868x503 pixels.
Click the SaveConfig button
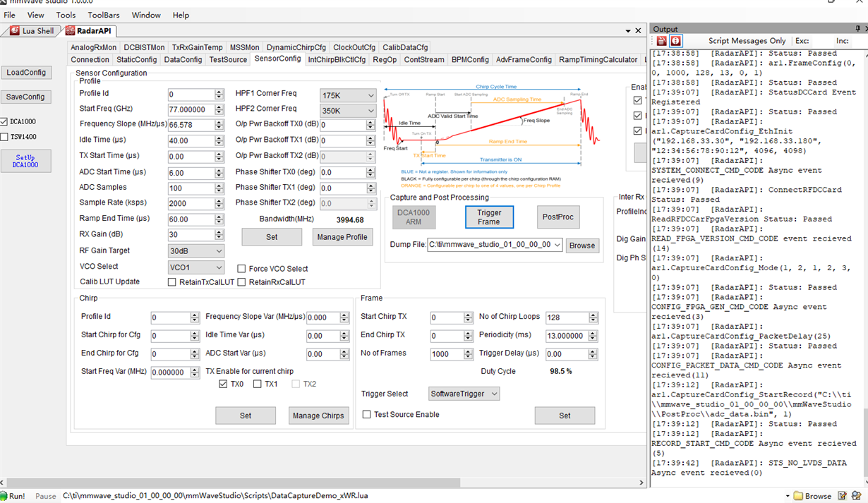(26, 97)
